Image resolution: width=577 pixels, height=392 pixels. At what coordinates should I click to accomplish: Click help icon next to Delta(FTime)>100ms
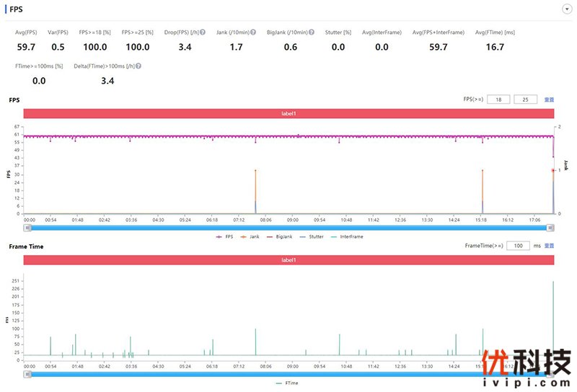pyautogui.click(x=138, y=66)
